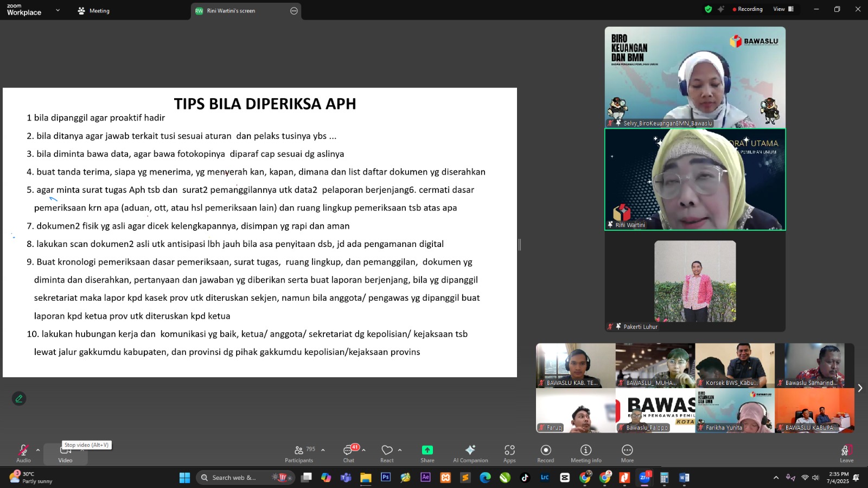Click the green encryption shield icon
The width and height of the screenshot is (868, 488).
[x=708, y=9]
